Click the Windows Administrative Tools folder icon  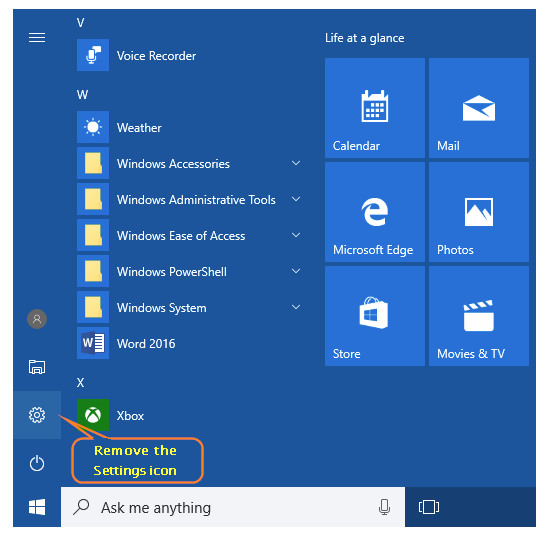pos(93,199)
